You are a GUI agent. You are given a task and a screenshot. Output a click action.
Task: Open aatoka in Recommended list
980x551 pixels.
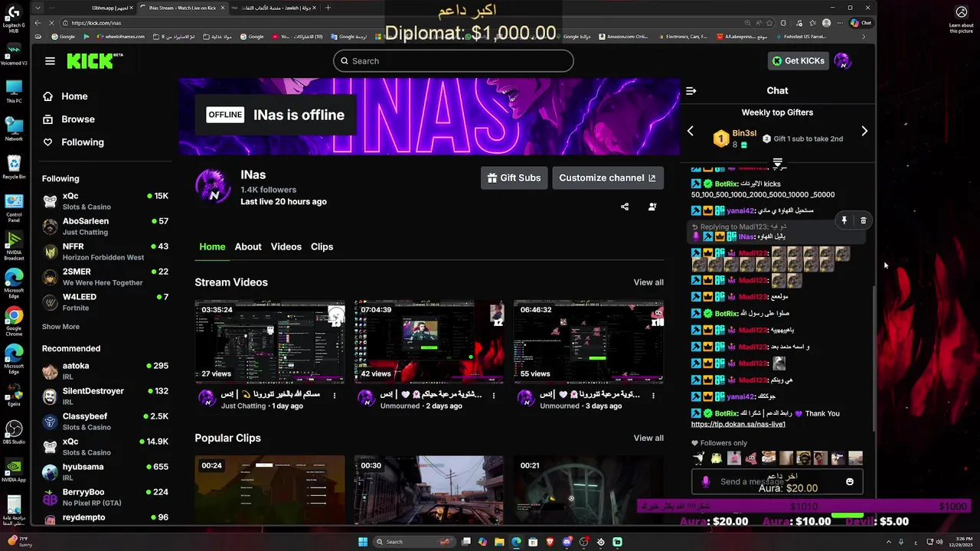tap(106, 371)
